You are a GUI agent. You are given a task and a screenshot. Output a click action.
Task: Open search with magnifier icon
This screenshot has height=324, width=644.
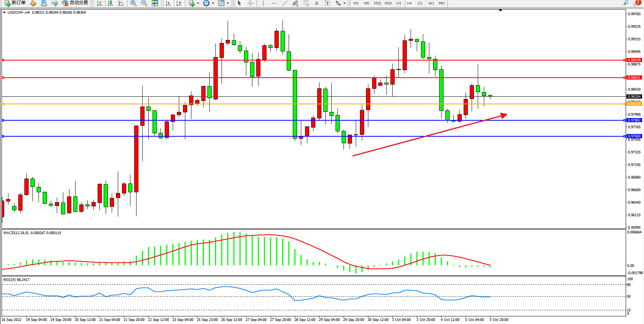click(x=626, y=3)
